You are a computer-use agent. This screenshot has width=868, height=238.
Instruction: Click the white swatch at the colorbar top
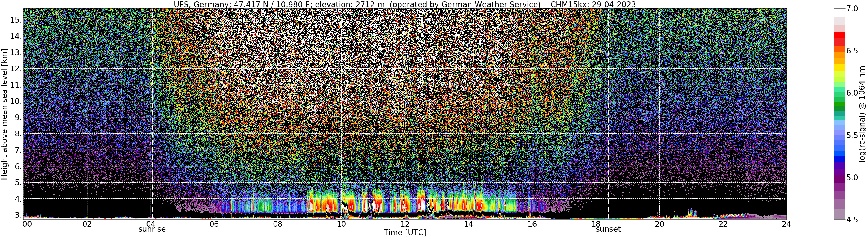tap(839, 12)
